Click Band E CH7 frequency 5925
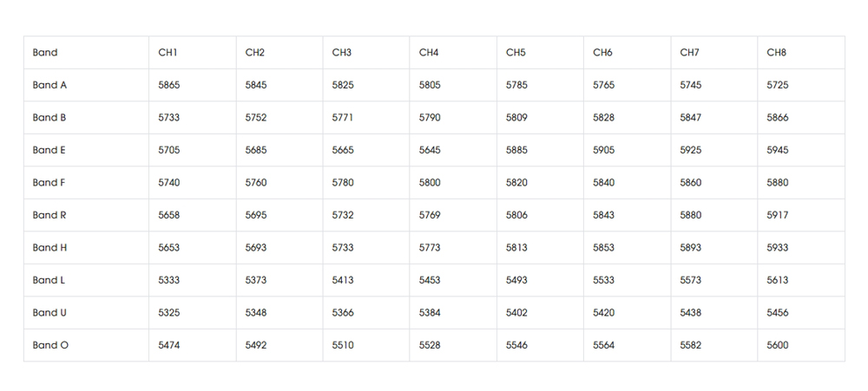868x391 pixels. (x=691, y=150)
